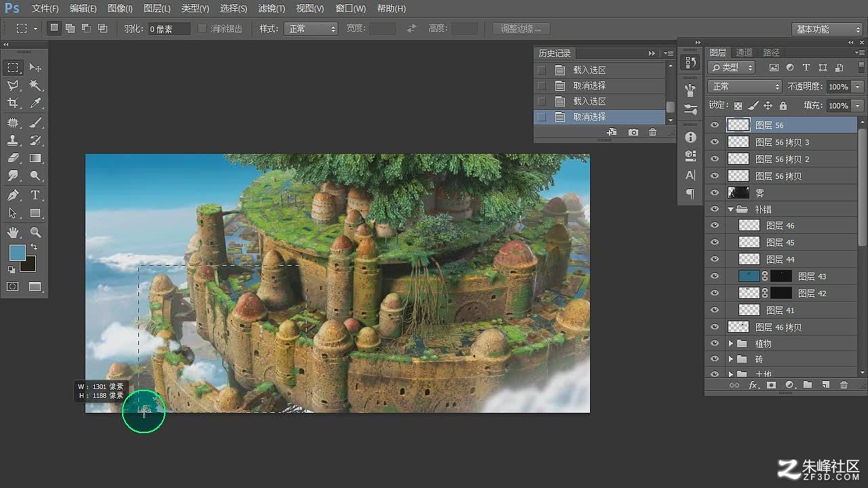Select the History Brush tool
This screenshot has height=488, width=868.
(35, 140)
